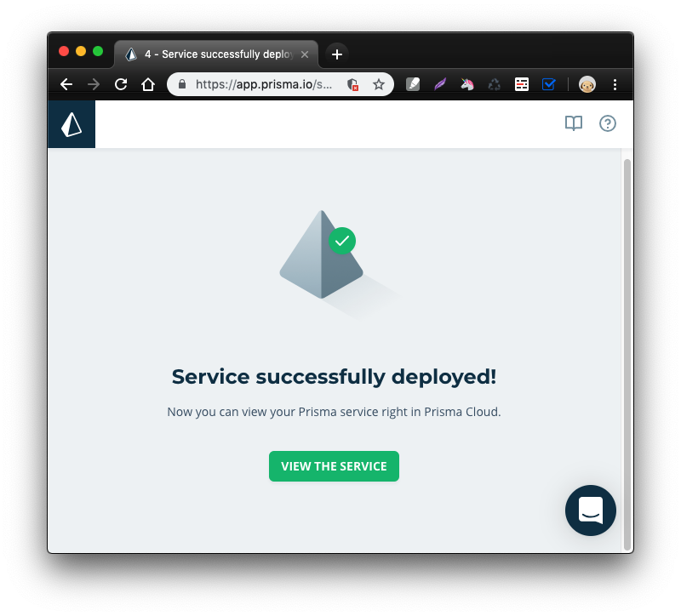
Task: Go back to the previous page
Action: [66, 84]
